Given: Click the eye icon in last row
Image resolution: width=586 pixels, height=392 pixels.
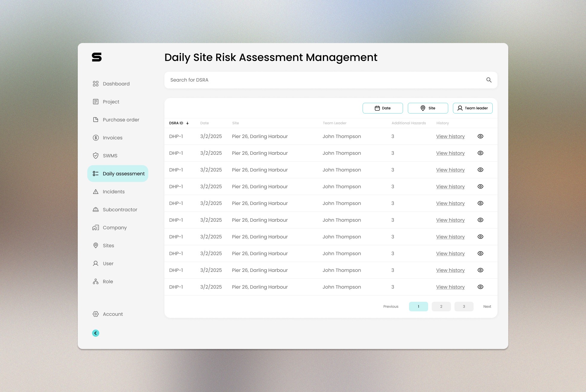Looking at the screenshot, I should pyautogui.click(x=480, y=287).
